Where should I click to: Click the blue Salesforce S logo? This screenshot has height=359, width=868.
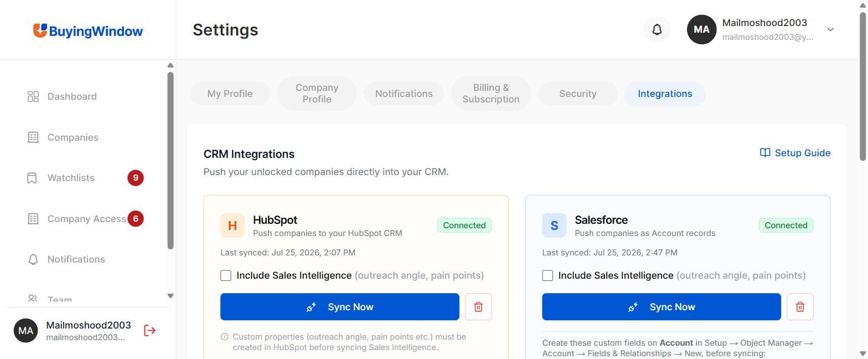[554, 225]
